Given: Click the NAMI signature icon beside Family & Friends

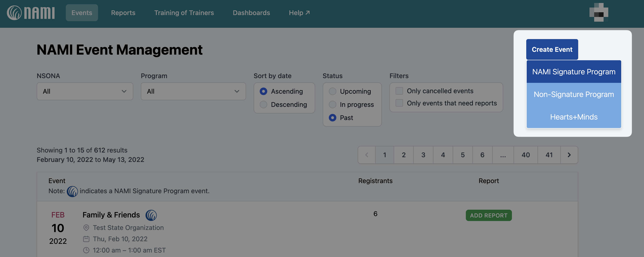Looking at the screenshot, I should click(151, 215).
